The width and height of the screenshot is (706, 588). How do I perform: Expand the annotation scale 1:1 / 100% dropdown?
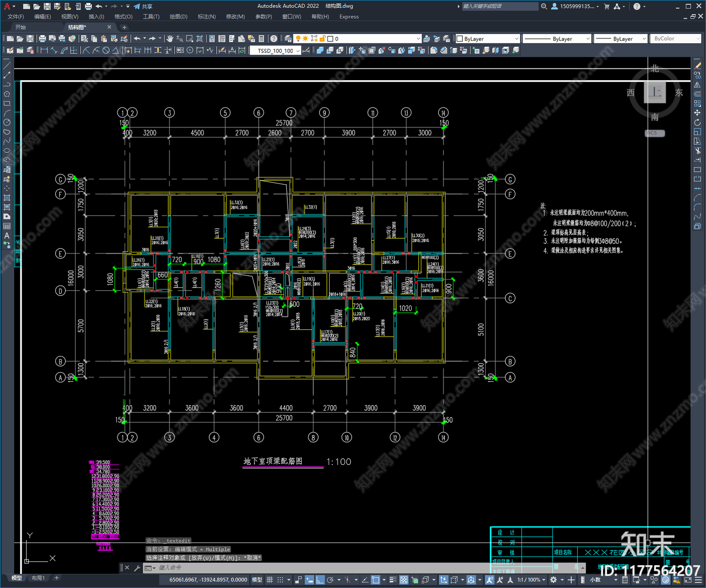532,580
